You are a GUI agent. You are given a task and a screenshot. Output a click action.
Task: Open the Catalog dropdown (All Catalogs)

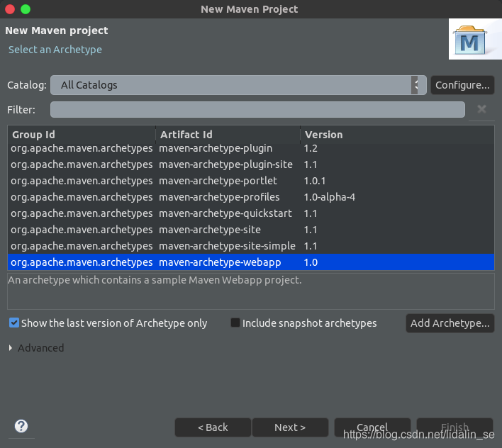[238, 85]
